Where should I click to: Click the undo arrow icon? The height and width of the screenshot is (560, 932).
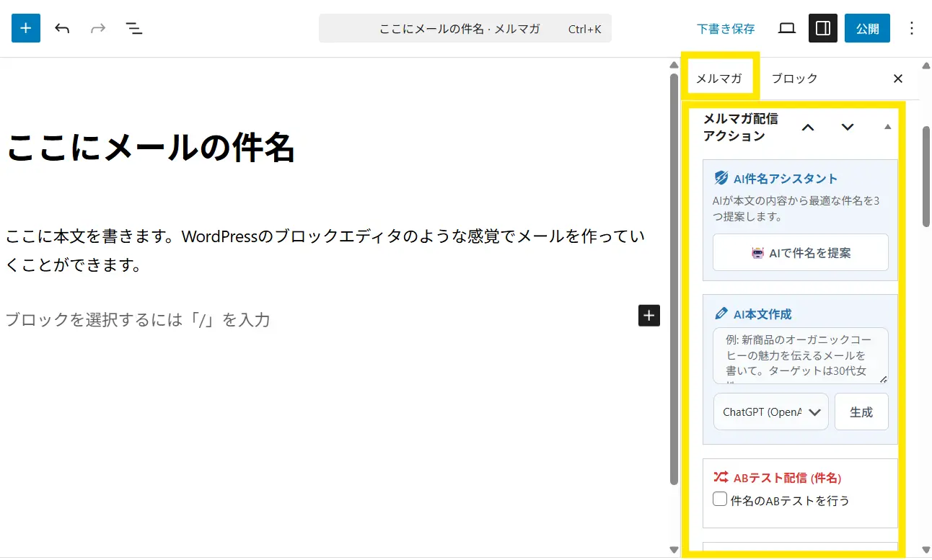pos(62,28)
